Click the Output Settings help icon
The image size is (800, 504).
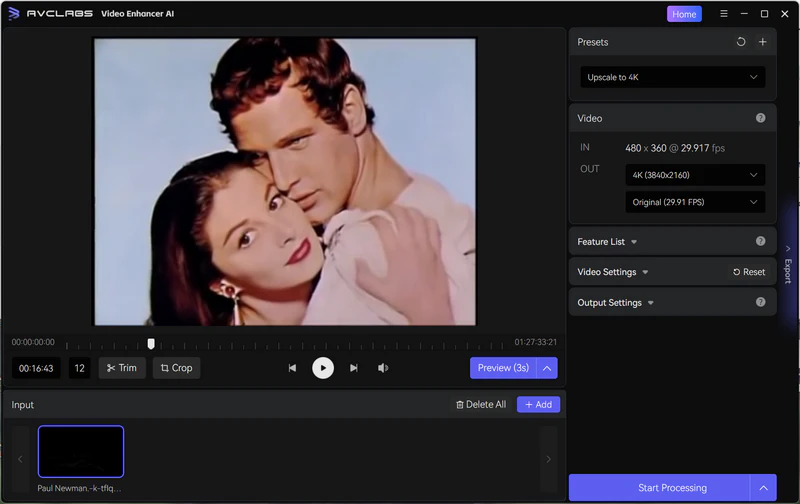pos(761,302)
